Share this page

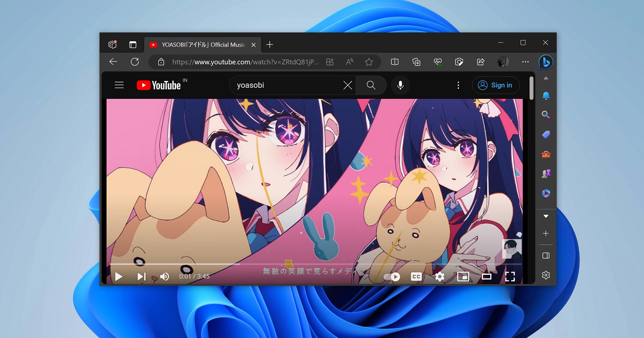click(x=481, y=62)
